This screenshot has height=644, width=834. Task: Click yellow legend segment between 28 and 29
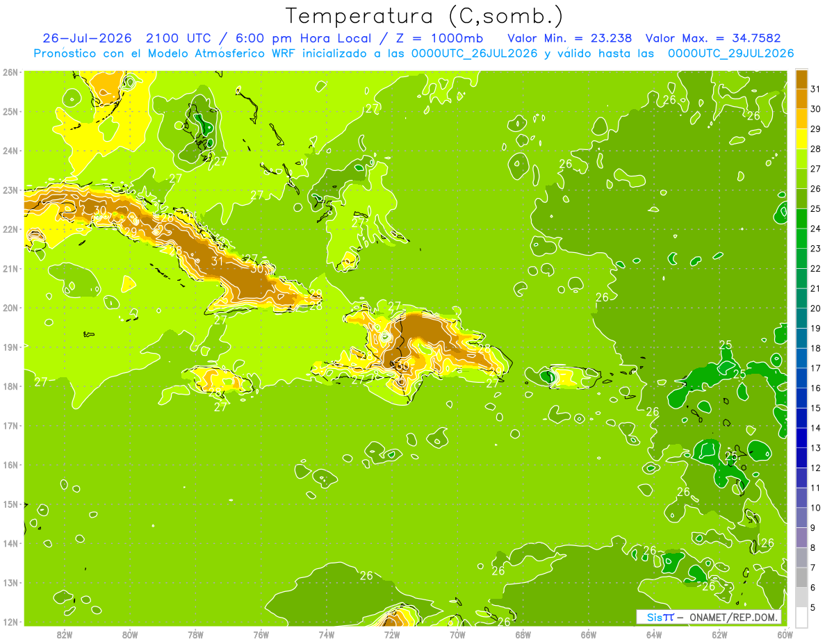[801, 138]
